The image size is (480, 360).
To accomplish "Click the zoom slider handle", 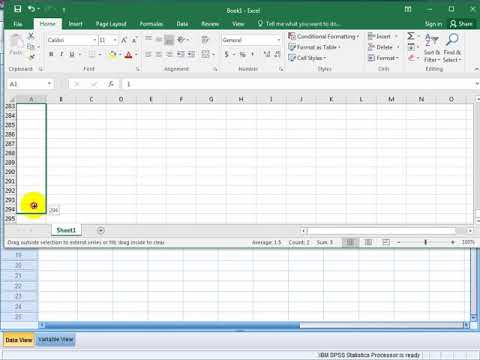I will tap(426, 242).
